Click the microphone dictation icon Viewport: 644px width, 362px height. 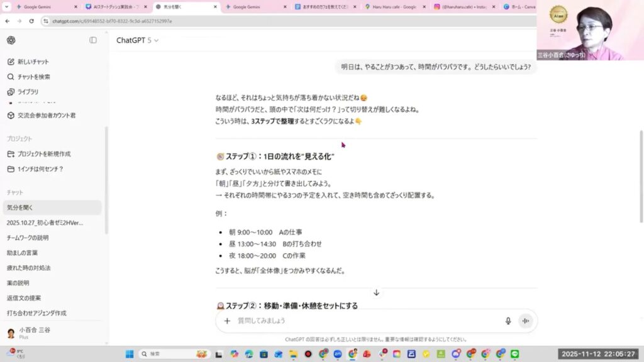point(508,321)
